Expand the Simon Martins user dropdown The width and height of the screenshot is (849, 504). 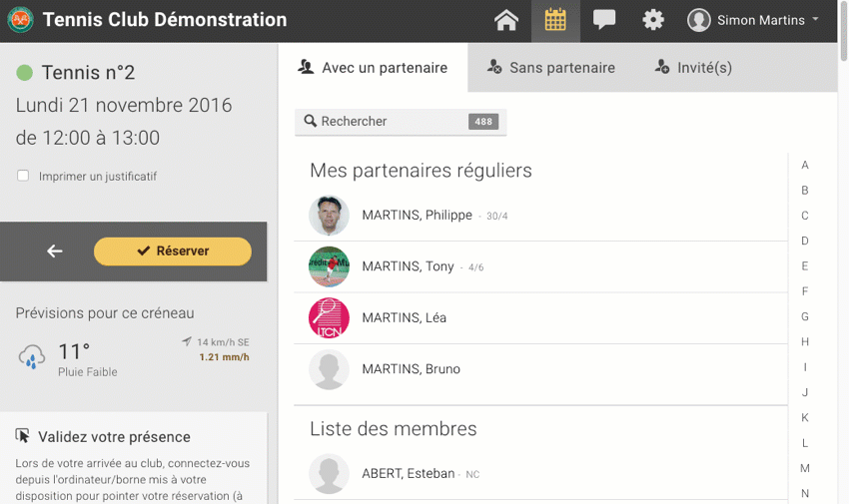[x=815, y=20]
